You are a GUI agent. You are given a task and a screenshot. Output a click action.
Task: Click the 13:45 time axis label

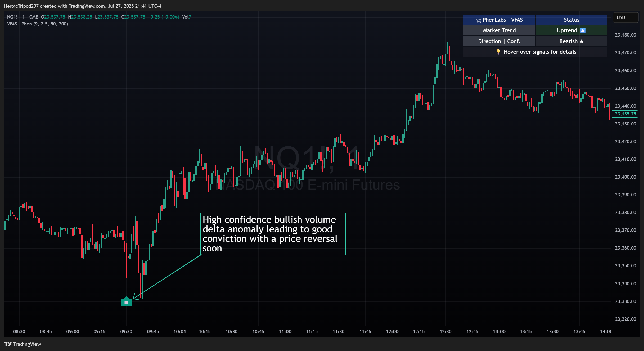579,331
